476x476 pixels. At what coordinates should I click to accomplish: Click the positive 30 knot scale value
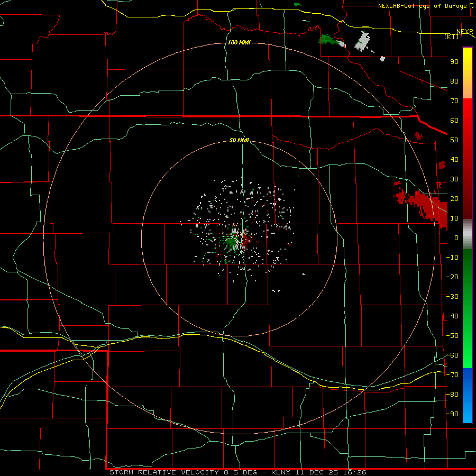pyautogui.click(x=454, y=179)
